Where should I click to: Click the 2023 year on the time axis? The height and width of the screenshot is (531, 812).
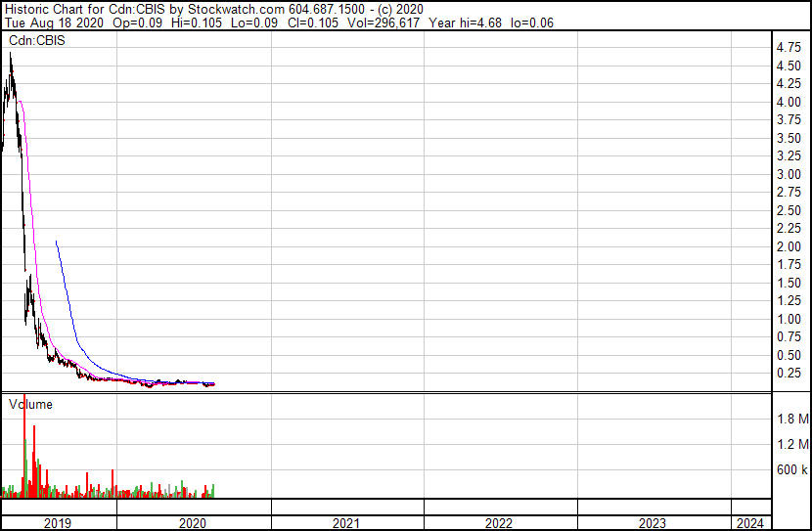pos(653,523)
